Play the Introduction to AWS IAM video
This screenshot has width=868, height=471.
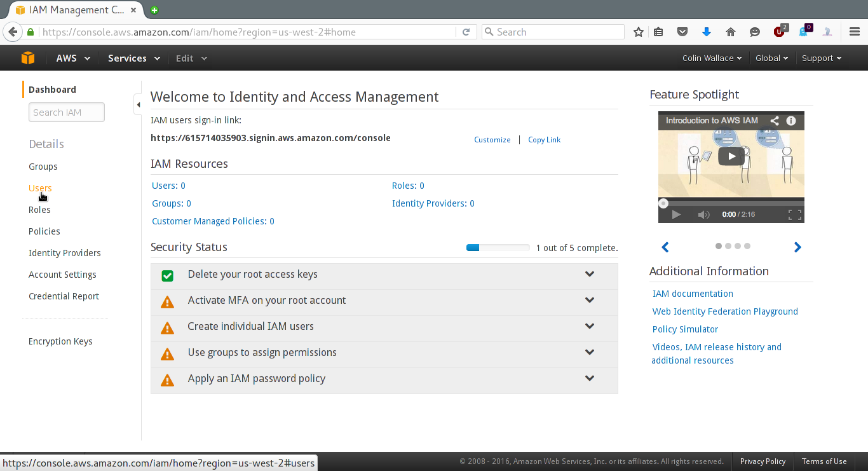tap(731, 156)
